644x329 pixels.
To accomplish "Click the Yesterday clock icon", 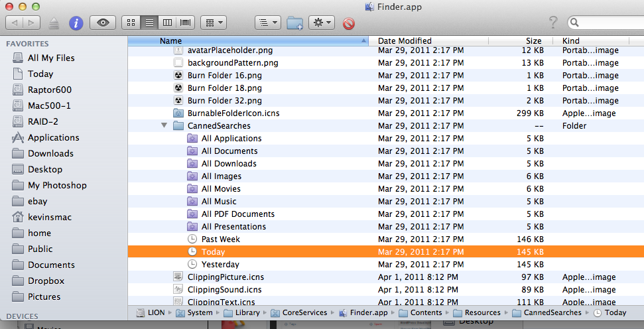I will pyautogui.click(x=192, y=265).
